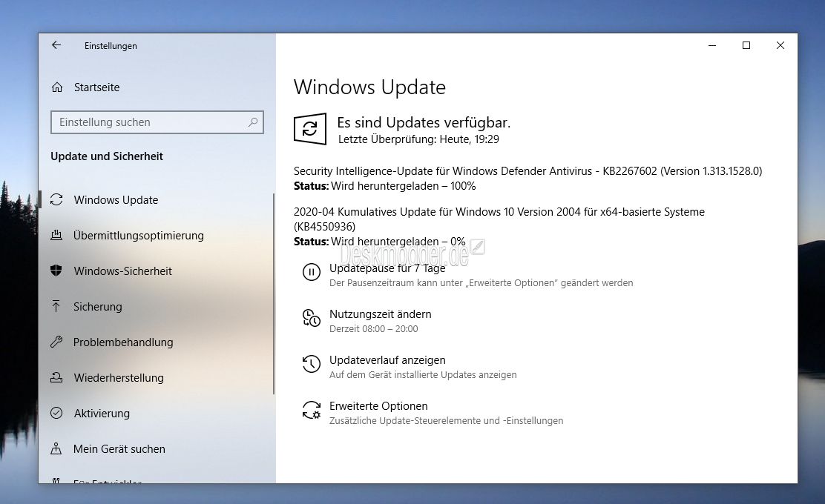Focus the Einstellung suchen search field
The height and width of the screenshot is (504, 825).
coord(157,122)
